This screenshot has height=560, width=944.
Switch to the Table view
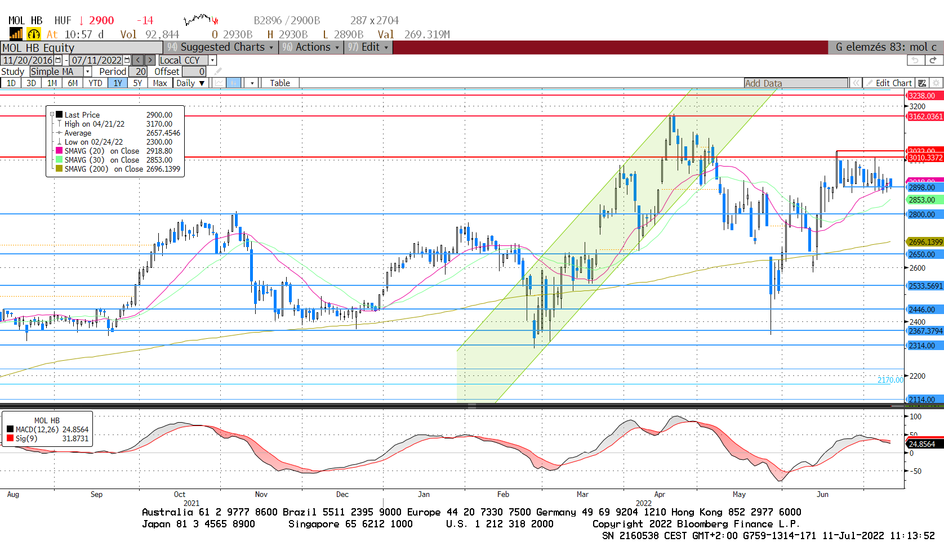[280, 83]
